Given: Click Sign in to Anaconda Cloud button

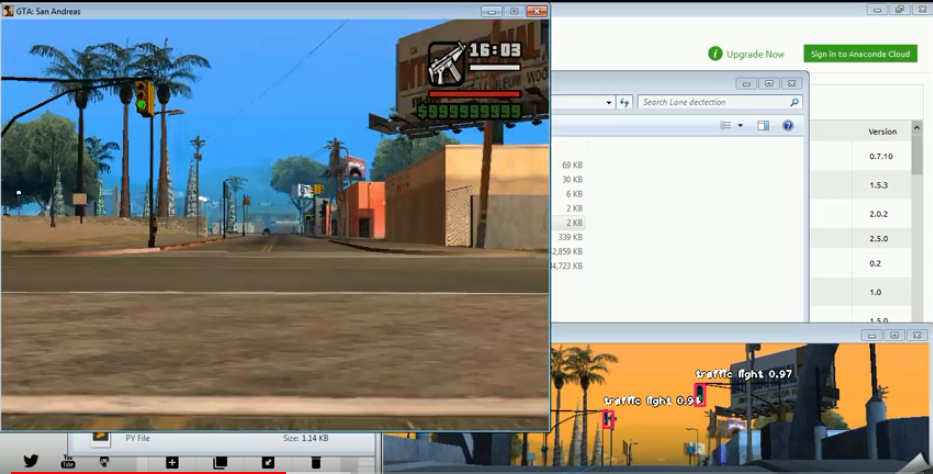Looking at the screenshot, I should [x=860, y=54].
